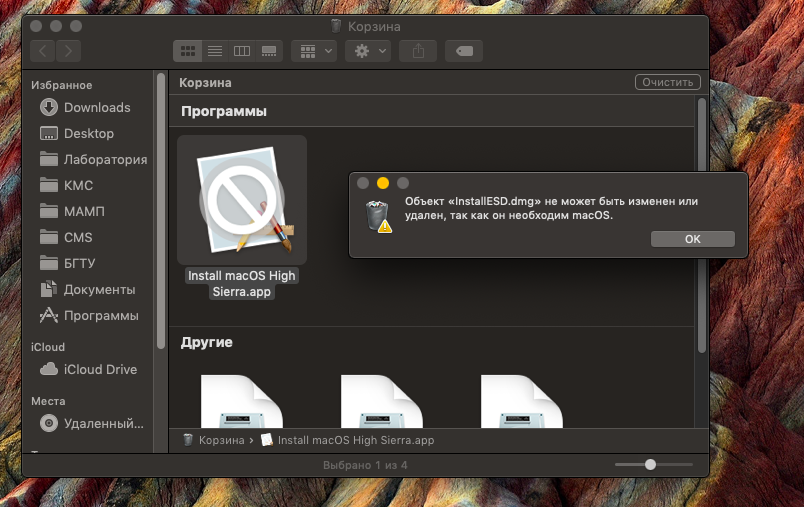Select the Удаленный… disc in sidebar
The width and height of the screenshot is (804, 507).
click(x=91, y=423)
